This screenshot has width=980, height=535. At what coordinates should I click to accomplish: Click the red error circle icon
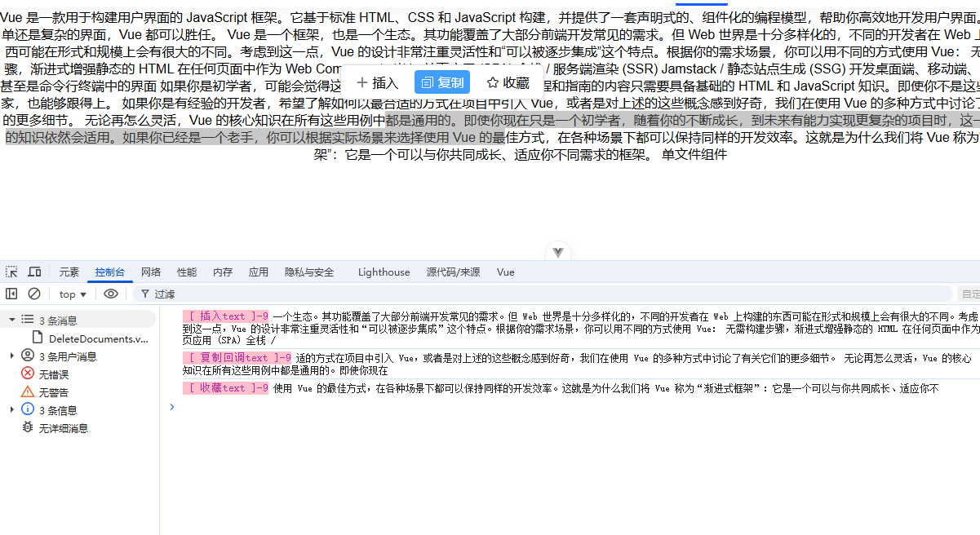[28, 374]
